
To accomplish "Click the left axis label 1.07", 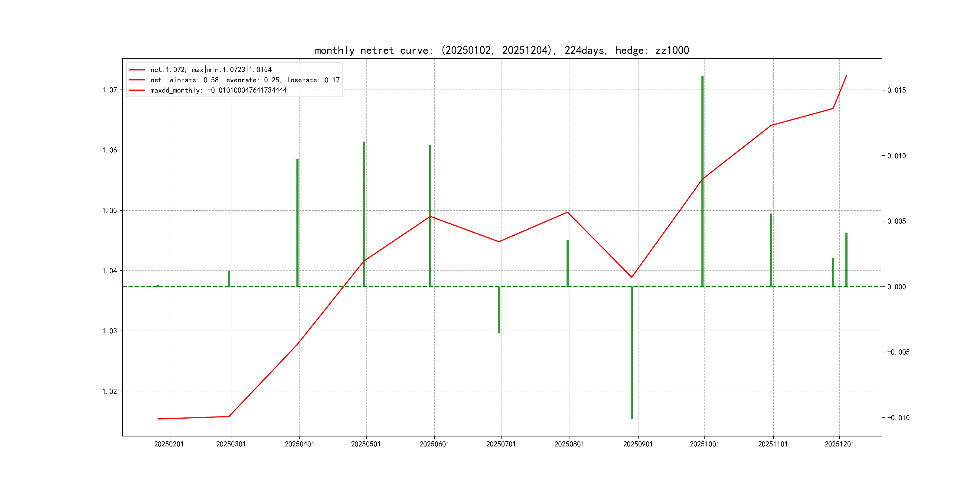I will [x=109, y=90].
